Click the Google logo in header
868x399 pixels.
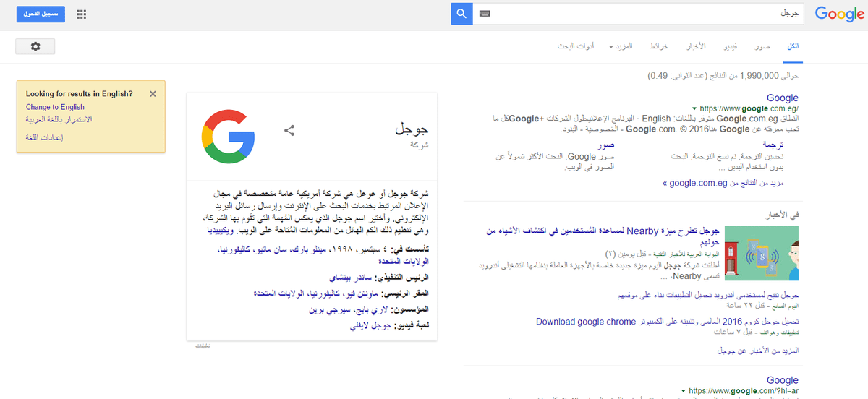[840, 14]
